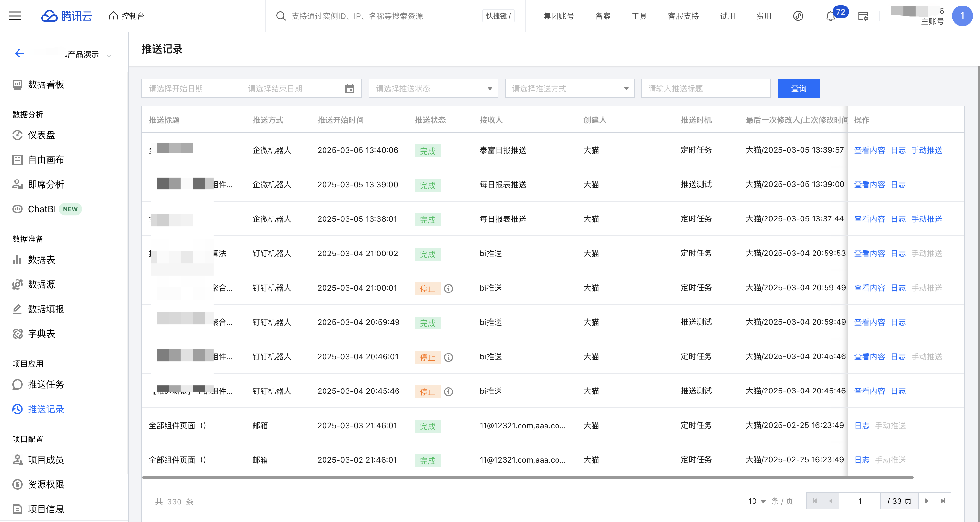Click info icon beside first 停止 status
The image size is (980, 522).
click(448, 288)
